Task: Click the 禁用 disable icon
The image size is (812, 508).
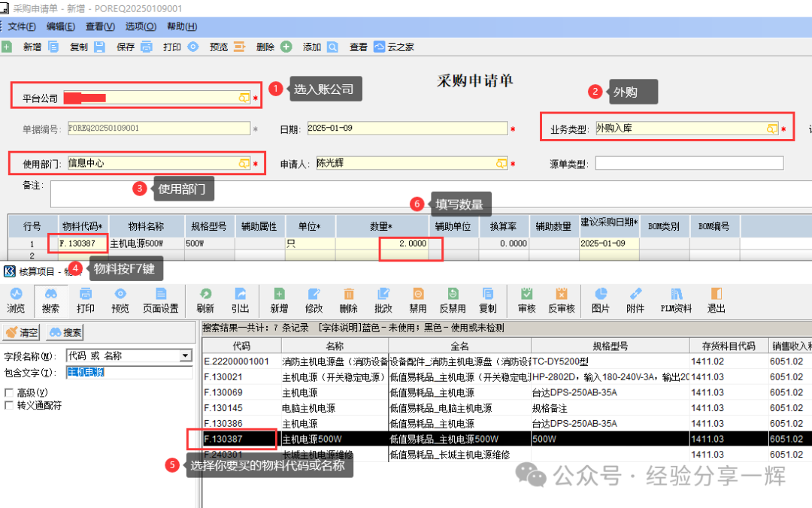Action: (417, 299)
